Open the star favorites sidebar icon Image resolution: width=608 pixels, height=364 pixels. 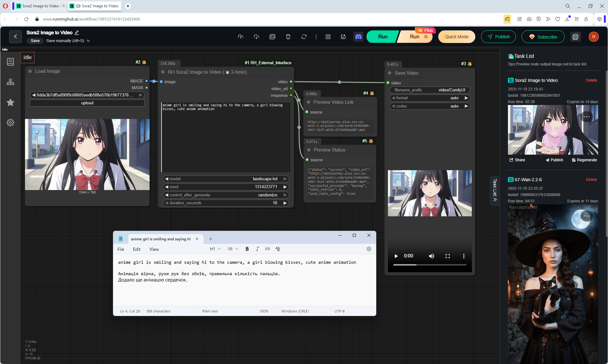click(x=10, y=102)
